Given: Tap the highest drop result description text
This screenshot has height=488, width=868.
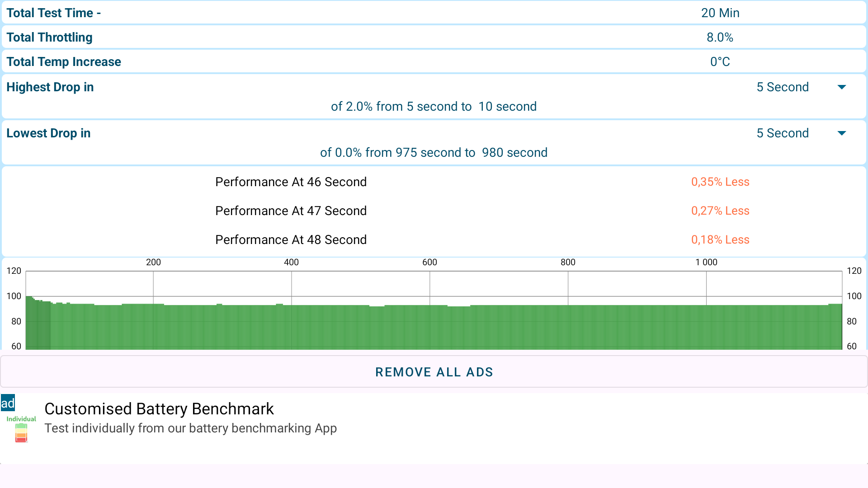Looking at the screenshot, I should point(434,107).
